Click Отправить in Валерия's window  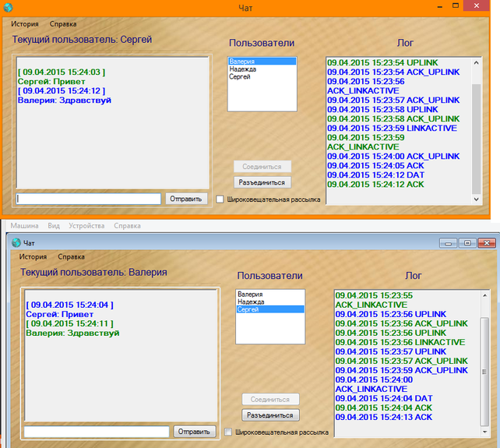(x=195, y=432)
